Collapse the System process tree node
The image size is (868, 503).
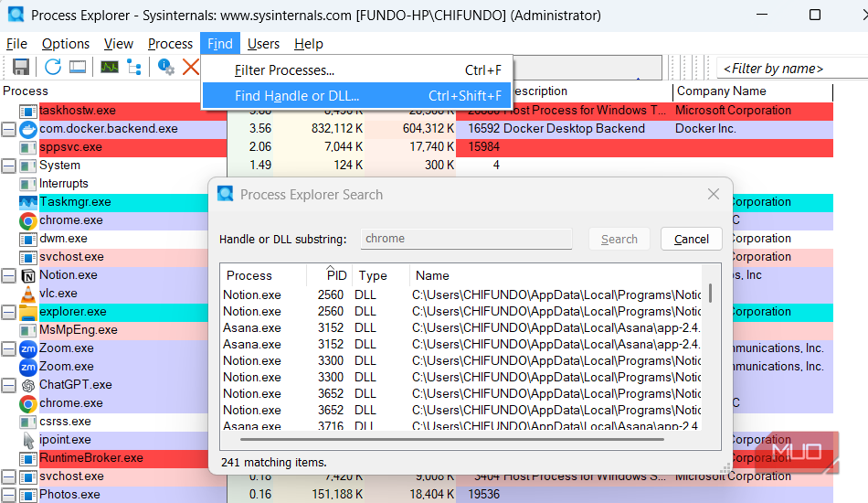(x=8, y=166)
